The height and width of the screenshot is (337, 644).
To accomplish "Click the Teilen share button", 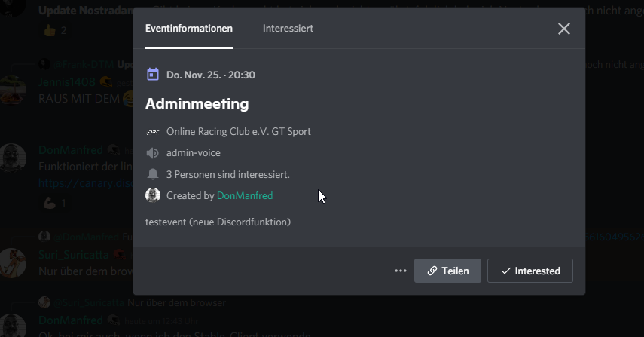I will click(447, 271).
